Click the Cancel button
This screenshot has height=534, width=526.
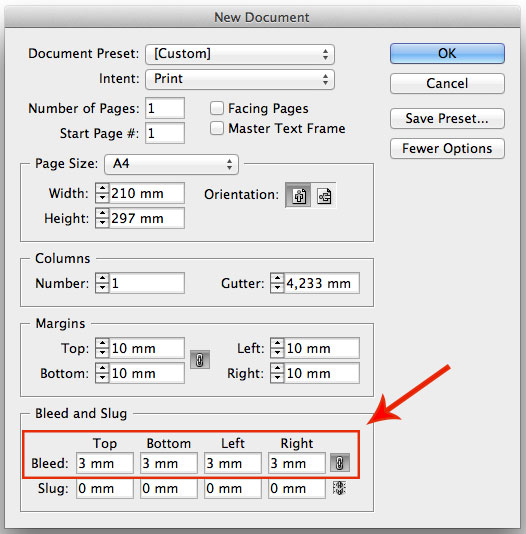(x=447, y=83)
